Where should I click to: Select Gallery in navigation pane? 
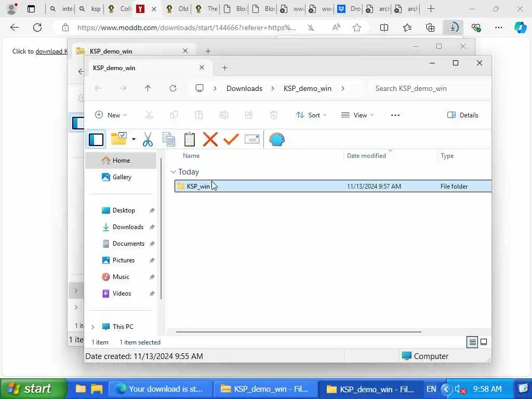(121, 177)
